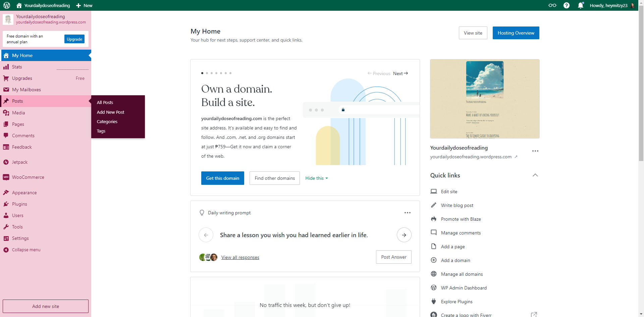Click the Comments bubble icon

click(6, 136)
